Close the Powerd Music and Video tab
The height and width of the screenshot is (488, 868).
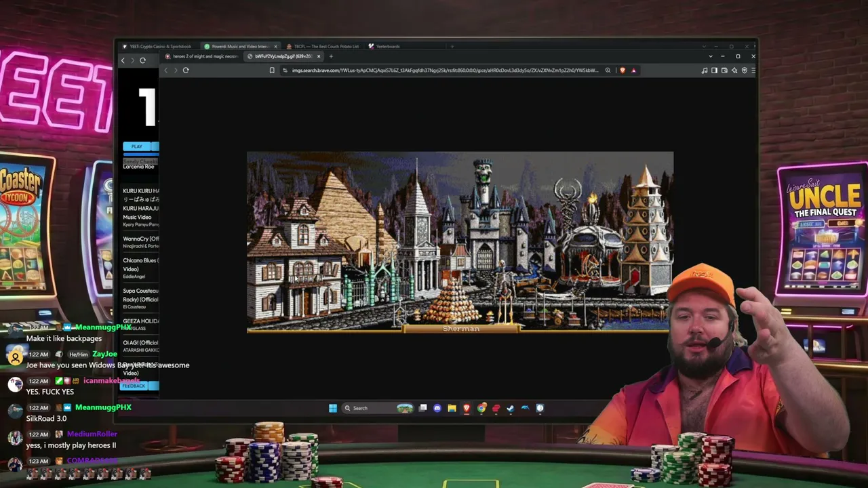coord(275,46)
